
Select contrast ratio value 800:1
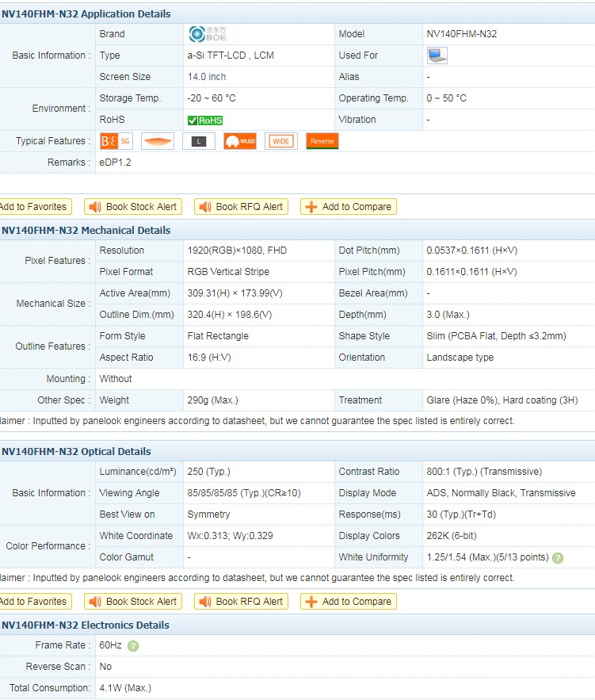(x=484, y=472)
